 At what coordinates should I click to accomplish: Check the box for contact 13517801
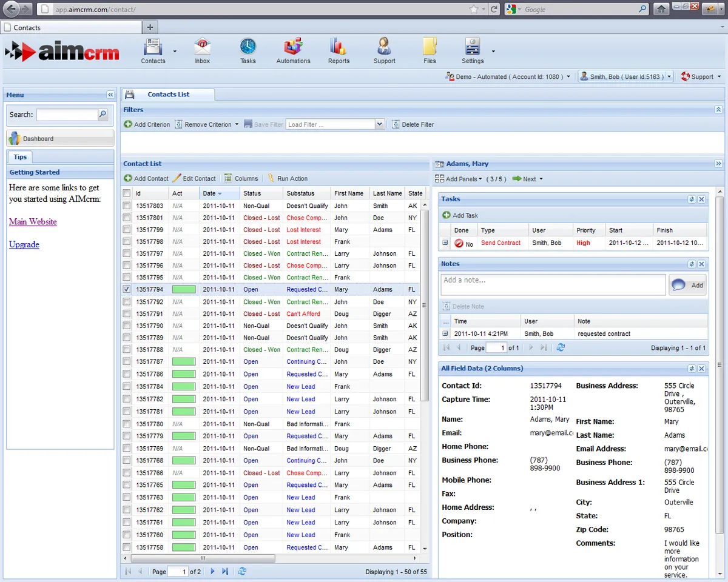[126, 218]
